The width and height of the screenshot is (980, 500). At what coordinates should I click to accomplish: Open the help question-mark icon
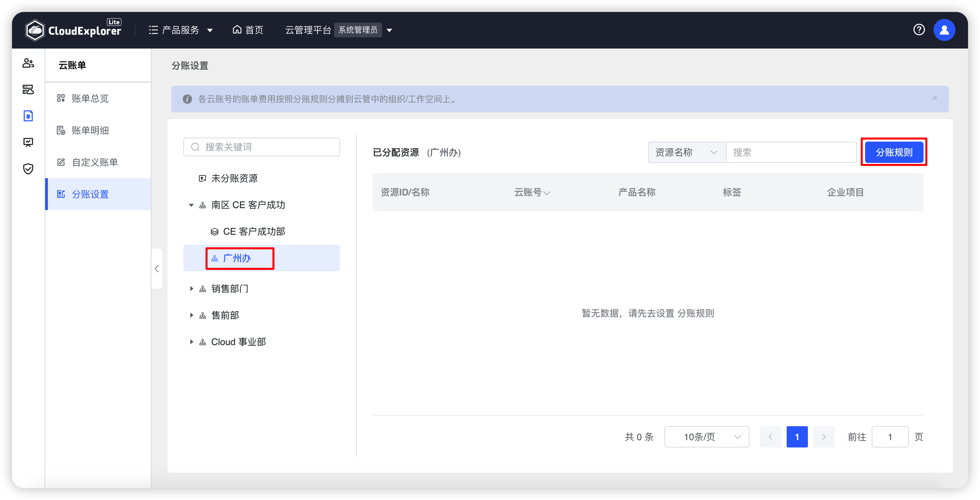[x=919, y=30]
